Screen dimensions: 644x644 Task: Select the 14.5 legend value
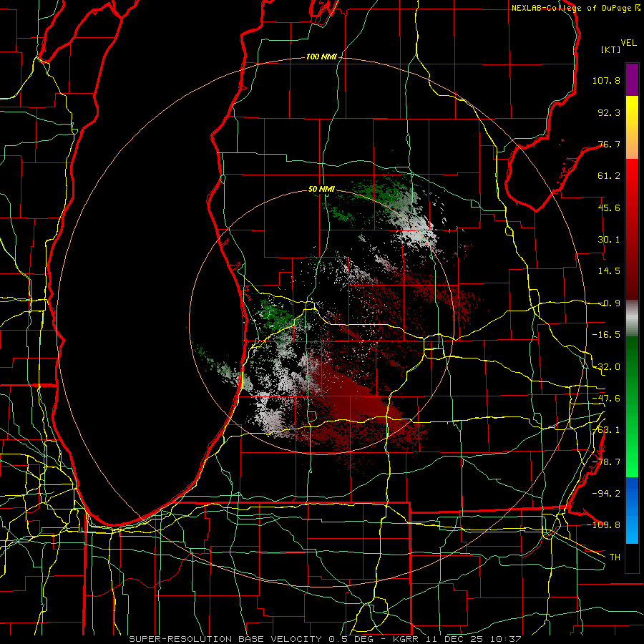coord(609,271)
